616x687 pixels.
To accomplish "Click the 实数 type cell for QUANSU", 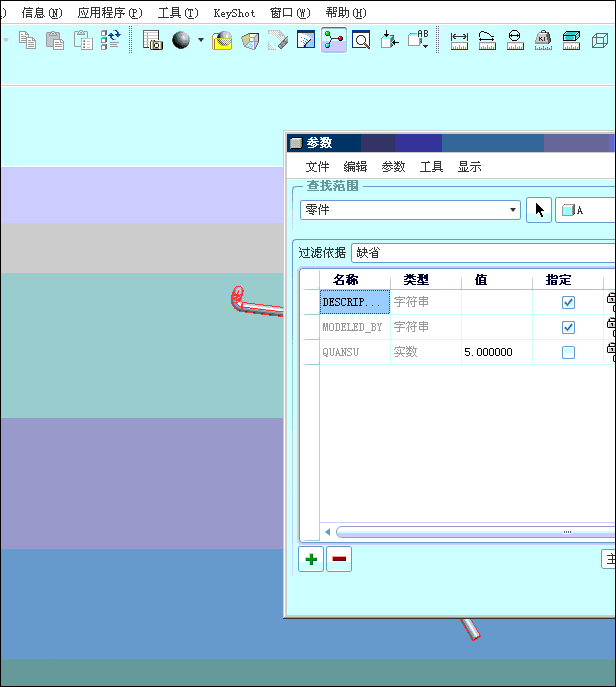I will tap(426, 352).
